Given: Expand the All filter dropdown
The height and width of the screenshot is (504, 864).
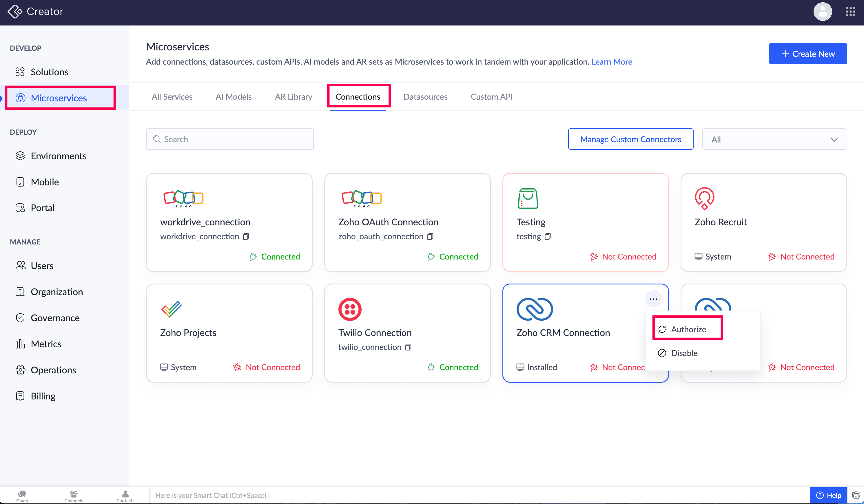Looking at the screenshot, I should [774, 140].
